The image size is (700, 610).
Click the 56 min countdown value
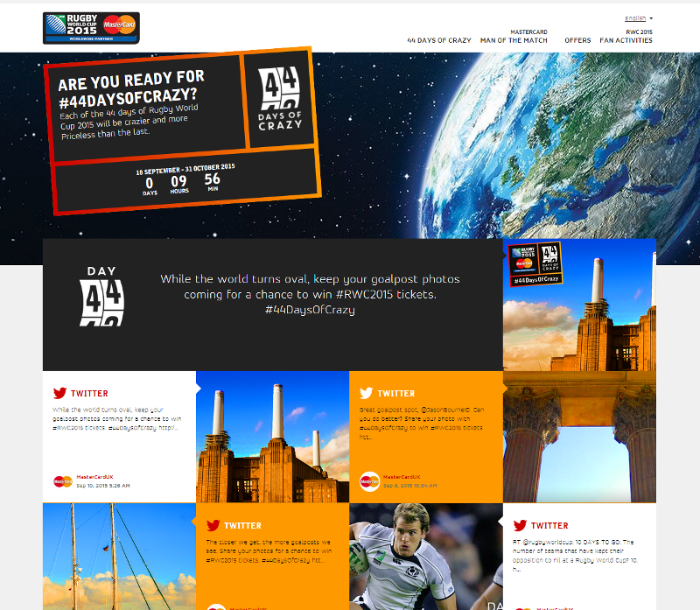click(x=212, y=179)
